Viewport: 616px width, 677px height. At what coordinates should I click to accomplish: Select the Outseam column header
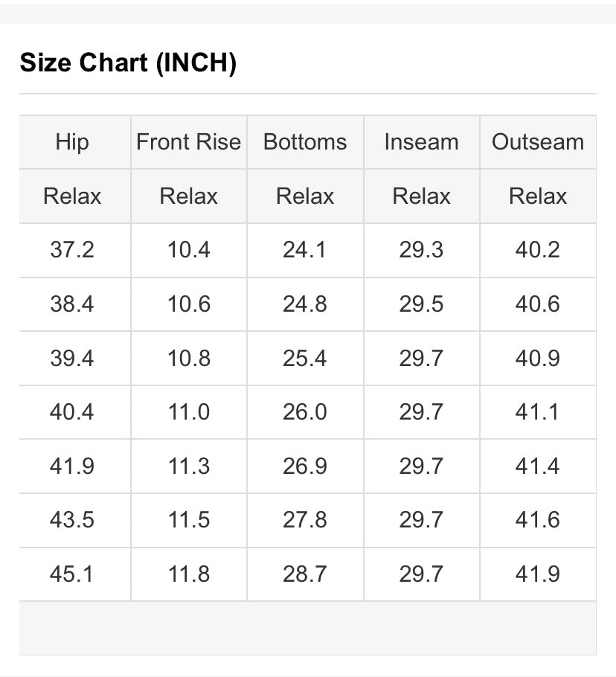538,142
